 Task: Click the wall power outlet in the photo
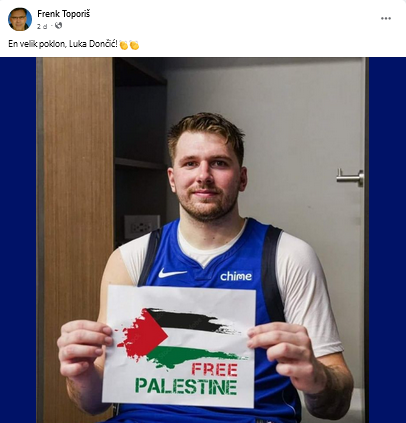pos(142,227)
